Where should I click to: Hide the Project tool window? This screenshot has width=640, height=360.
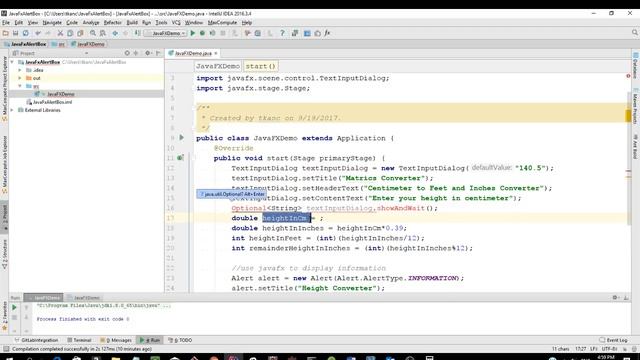[158, 53]
